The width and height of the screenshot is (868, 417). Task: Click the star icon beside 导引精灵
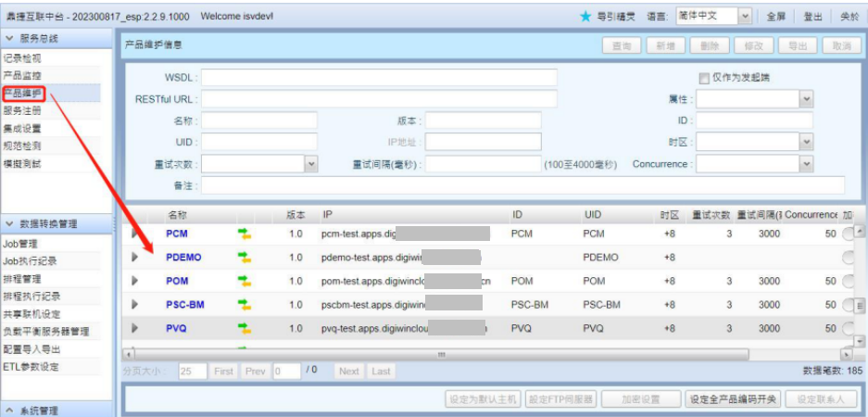tap(585, 17)
